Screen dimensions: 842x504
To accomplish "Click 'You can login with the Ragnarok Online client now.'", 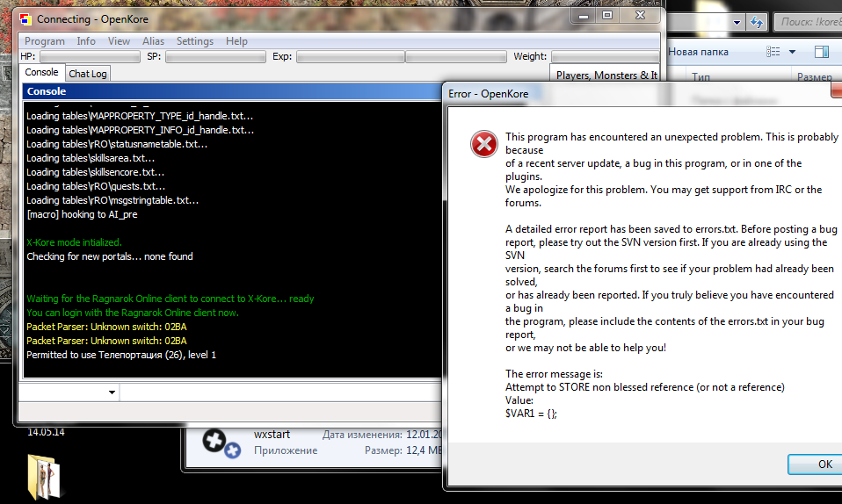I will pos(133,313).
